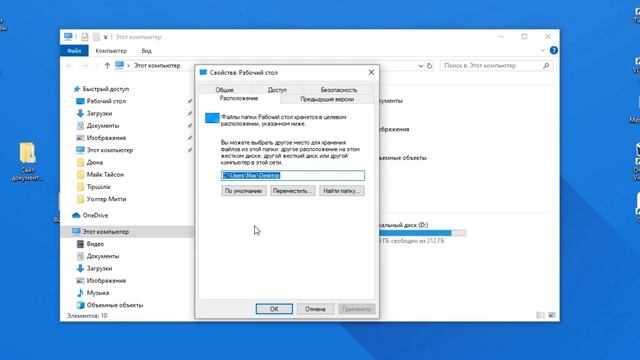The width and height of the screenshot is (640, 360).
Task: Open the Уолтер Митти folder
Action: 106,199
